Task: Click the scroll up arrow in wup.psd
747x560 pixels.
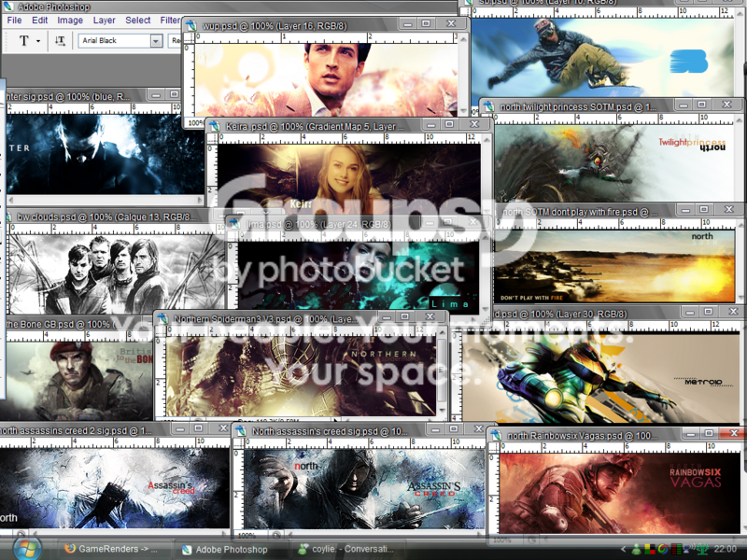Action: pos(463,38)
